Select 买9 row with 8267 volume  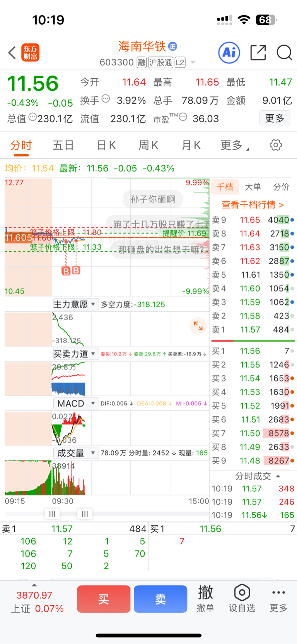pos(253,461)
